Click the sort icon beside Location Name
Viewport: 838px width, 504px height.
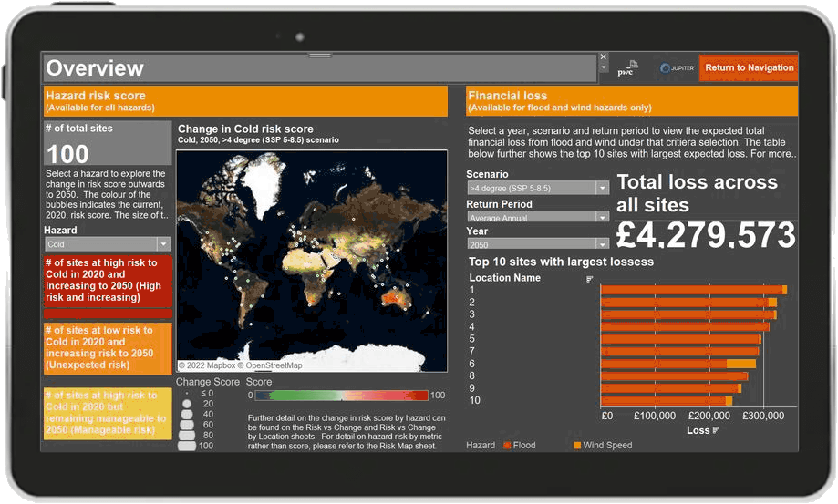click(x=590, y=278)
